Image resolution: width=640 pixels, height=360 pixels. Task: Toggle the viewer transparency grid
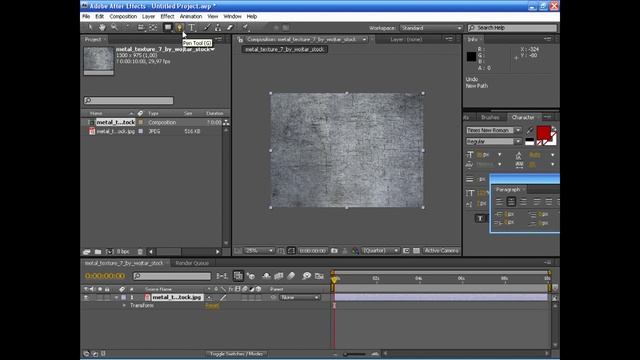coord(416,251)
